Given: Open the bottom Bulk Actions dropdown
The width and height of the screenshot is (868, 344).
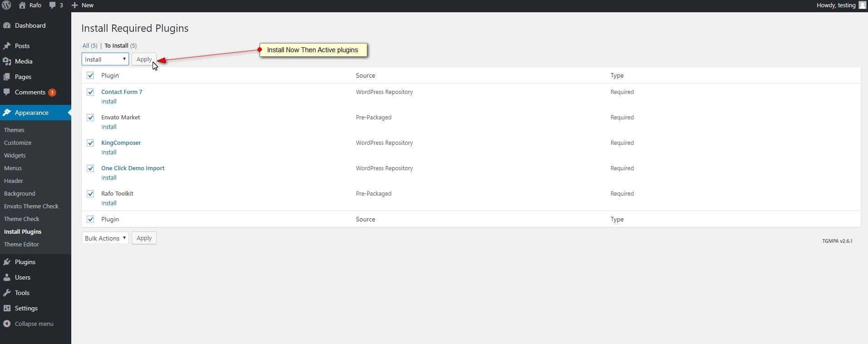Looking at the screenshot, I should click(105, 238).
